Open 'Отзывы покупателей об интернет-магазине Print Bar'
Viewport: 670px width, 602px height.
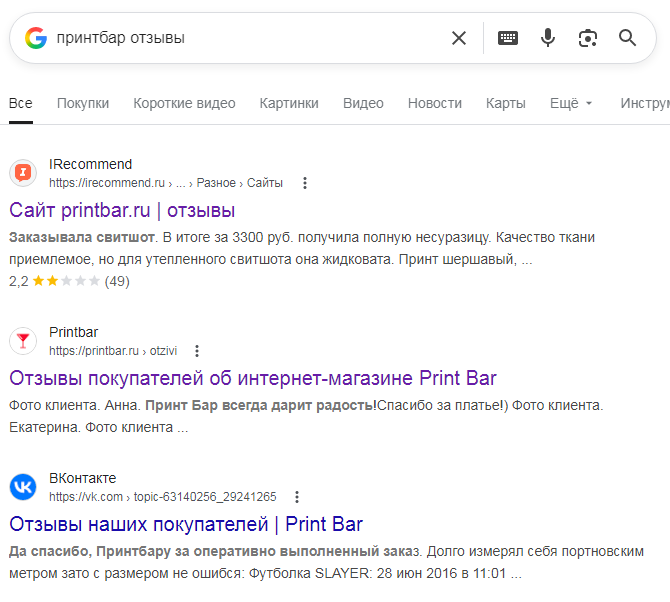pos(253,379)
